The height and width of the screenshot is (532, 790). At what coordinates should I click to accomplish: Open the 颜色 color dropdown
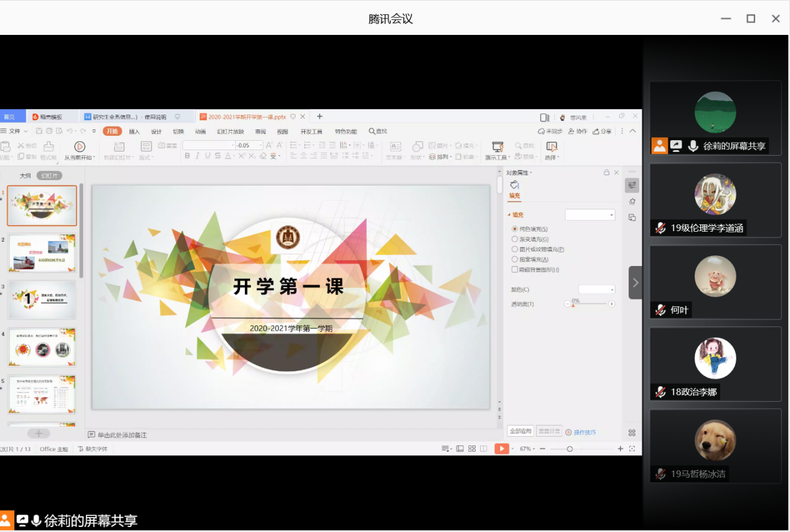point(597,290)
